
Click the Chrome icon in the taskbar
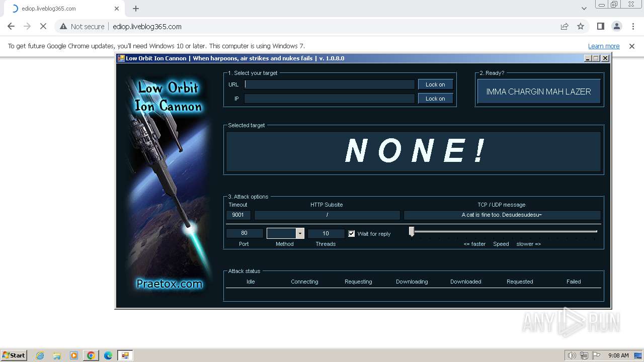pos(91,355)
